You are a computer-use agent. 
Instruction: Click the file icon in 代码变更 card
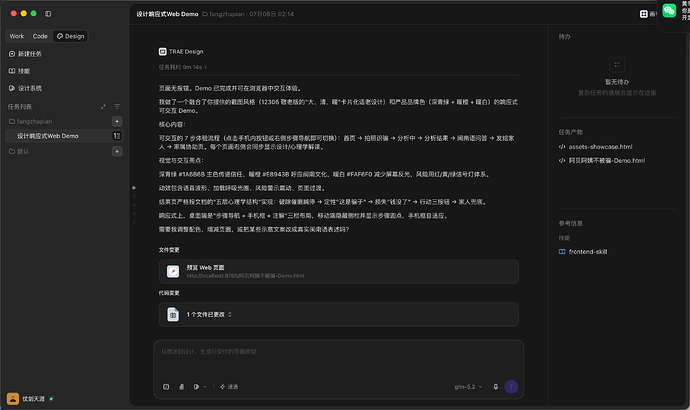(173, 315)
